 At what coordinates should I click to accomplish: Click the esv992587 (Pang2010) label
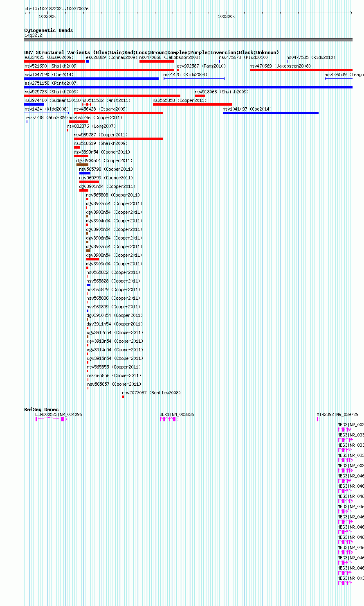[x=201, y=66]
